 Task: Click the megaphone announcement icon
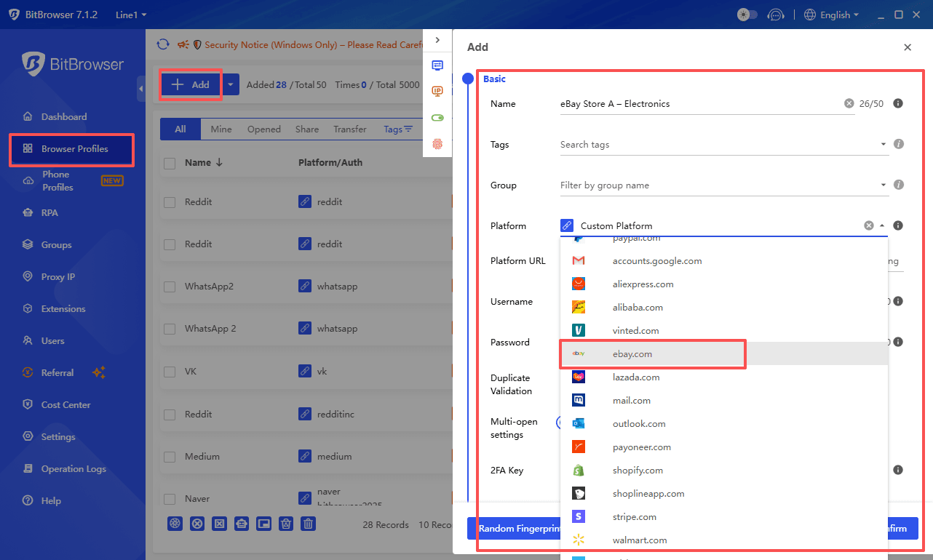point(183,45)
